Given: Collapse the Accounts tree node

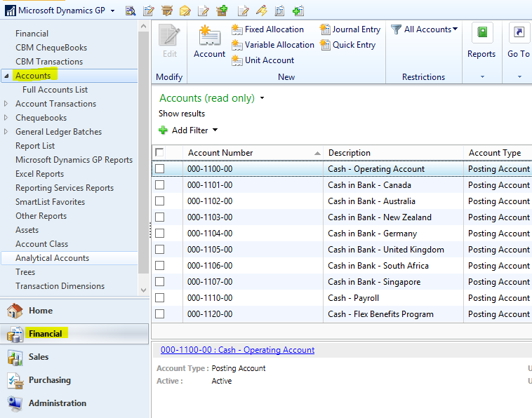Looking at the screenshot, I should point(6,76).
